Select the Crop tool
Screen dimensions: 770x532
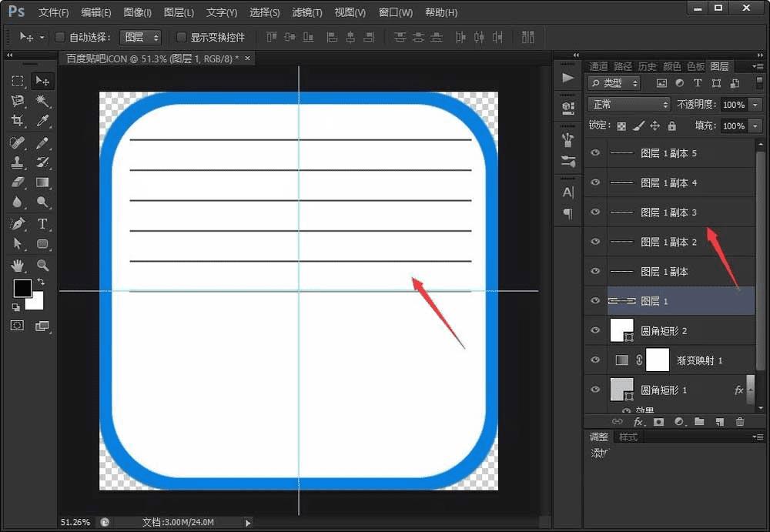tap(17, 121)
